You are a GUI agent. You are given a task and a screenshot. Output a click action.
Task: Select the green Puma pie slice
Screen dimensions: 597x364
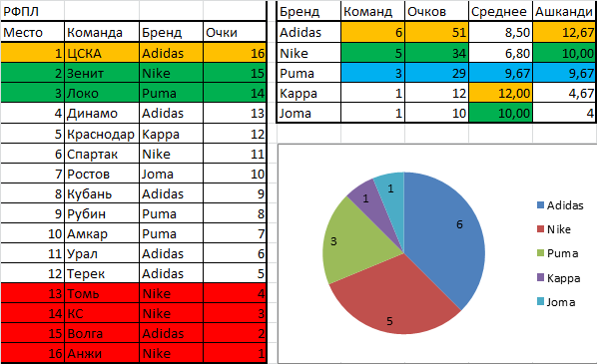point(354,243)
